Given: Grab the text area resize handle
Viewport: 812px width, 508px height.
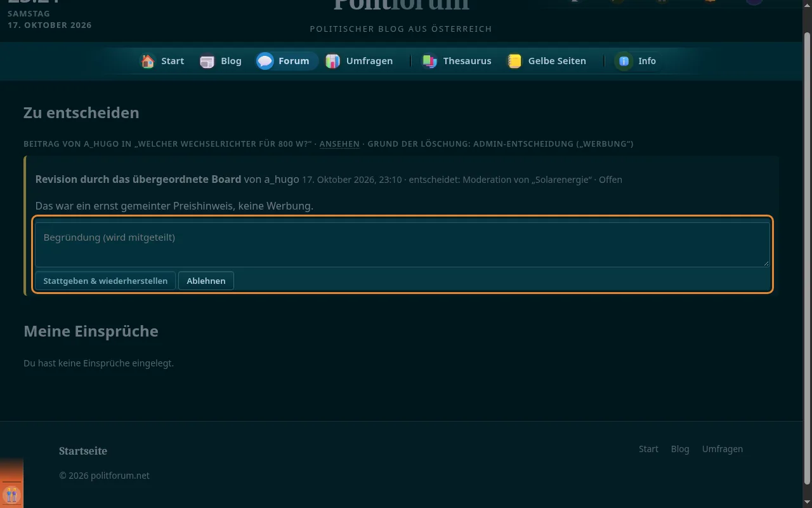Looking at the screenshot, I should (765, 263).
